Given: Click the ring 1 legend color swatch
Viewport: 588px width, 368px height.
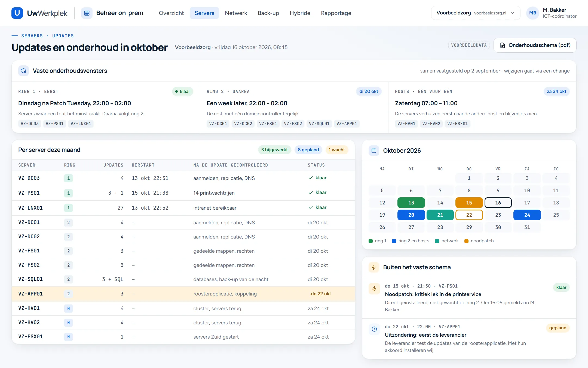Looking at the screenshot, I should pos(370,241).
